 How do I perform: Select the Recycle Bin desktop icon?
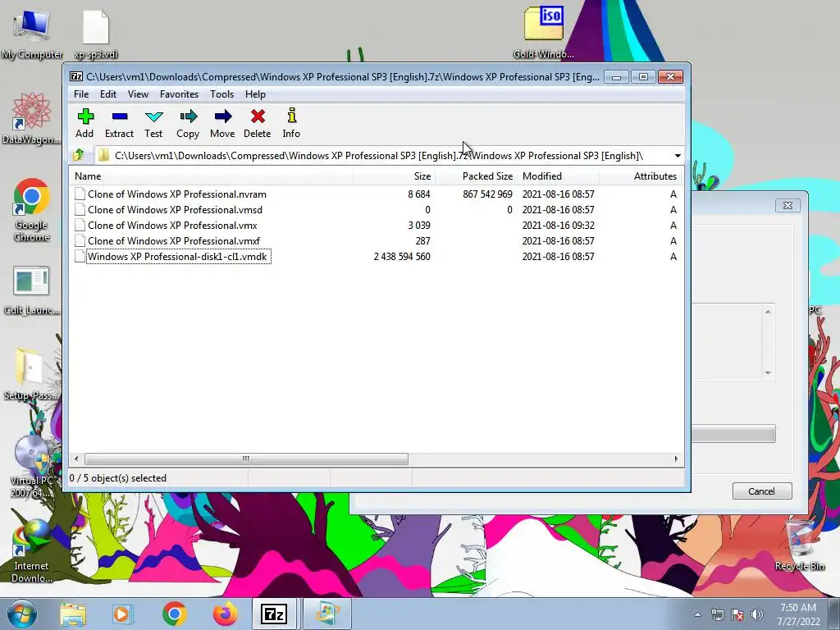click(x=800, y=546)
